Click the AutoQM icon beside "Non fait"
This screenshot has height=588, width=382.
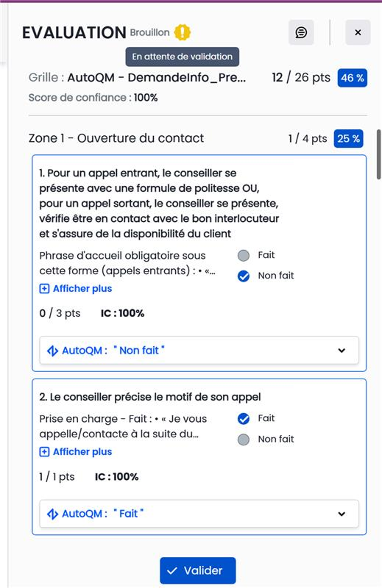53,351
